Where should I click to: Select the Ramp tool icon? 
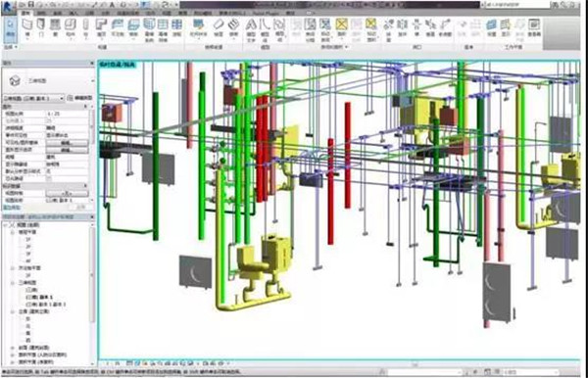click(x=219, y=28)
